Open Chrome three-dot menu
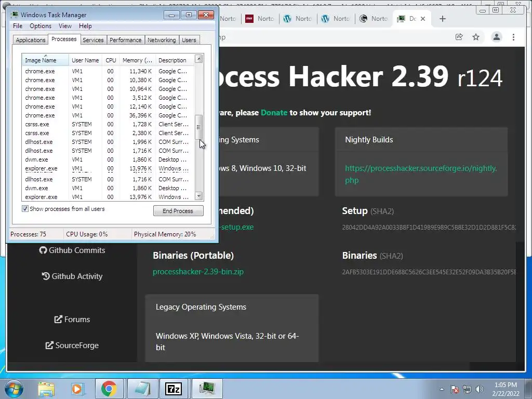 (x=513, y=37)
